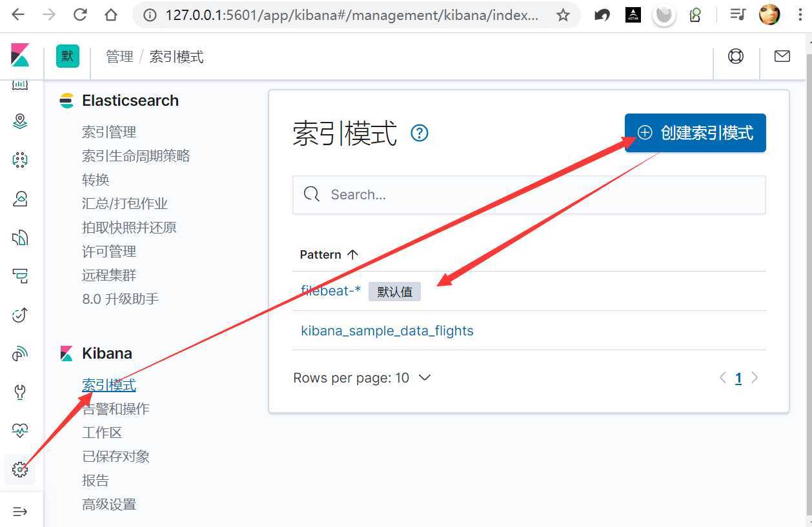Open 转换 menu item
812x527 pixels.
[96, 180]
